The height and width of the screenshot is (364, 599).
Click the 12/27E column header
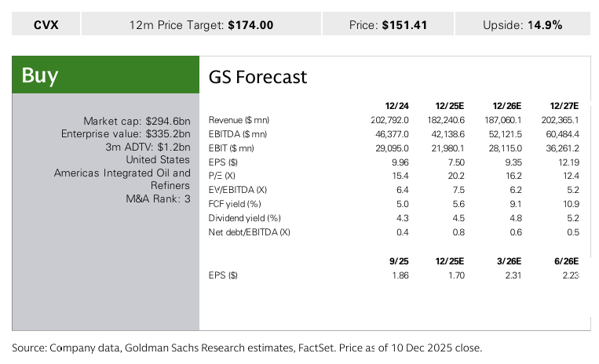click(562, 106)
